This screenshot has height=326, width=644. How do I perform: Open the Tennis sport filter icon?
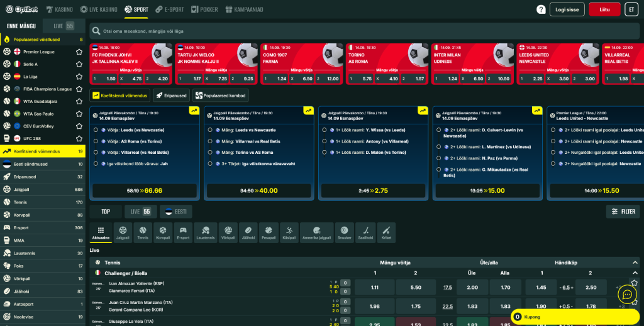click(143, 232)
